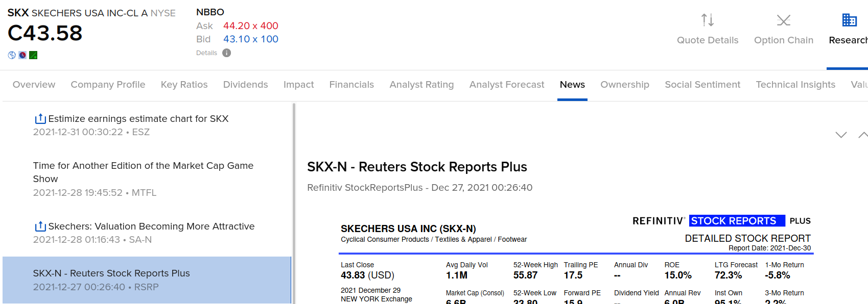
Task: Open the Financials tab
Action: tap(351, 85)
